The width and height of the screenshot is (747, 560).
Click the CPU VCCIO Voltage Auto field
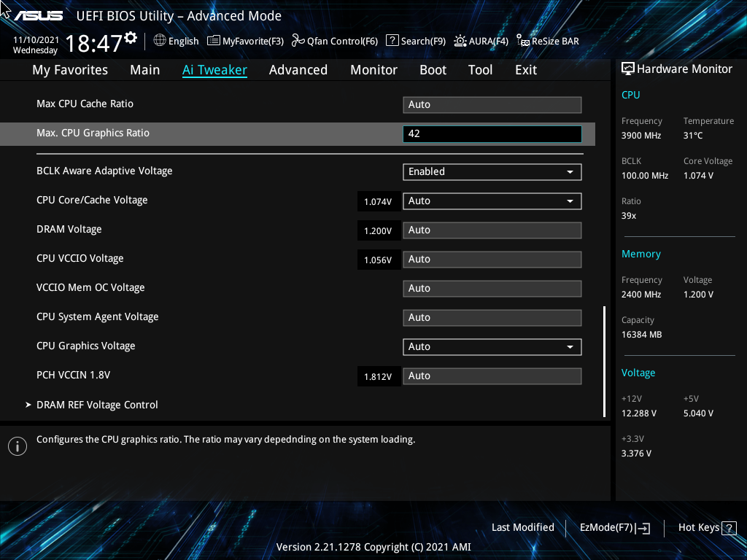click(492, 260)
